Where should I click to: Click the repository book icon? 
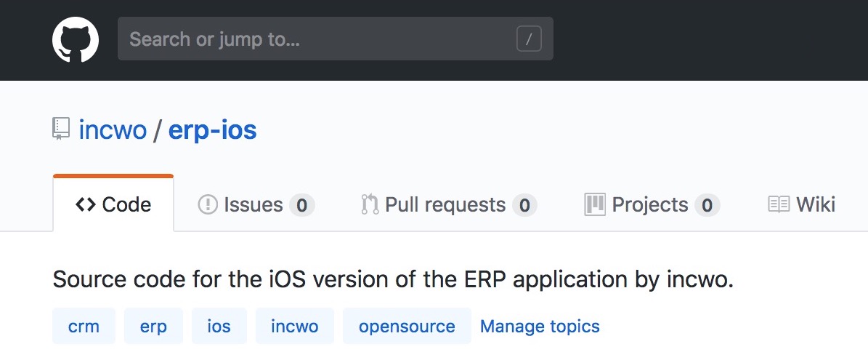point(61,129)
